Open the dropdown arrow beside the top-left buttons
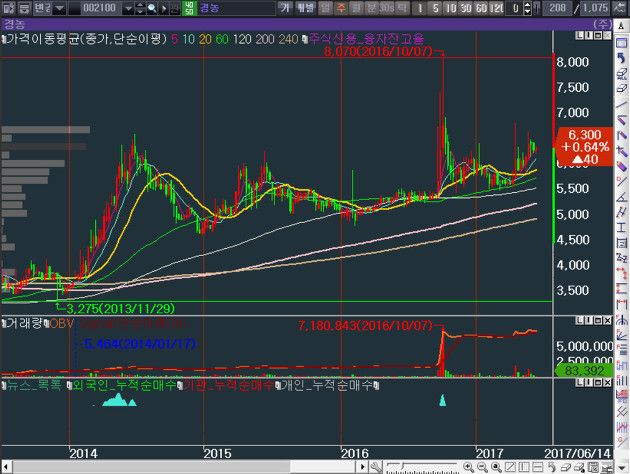Viewport: 630px width, 474px height. (x=59, y=8)
